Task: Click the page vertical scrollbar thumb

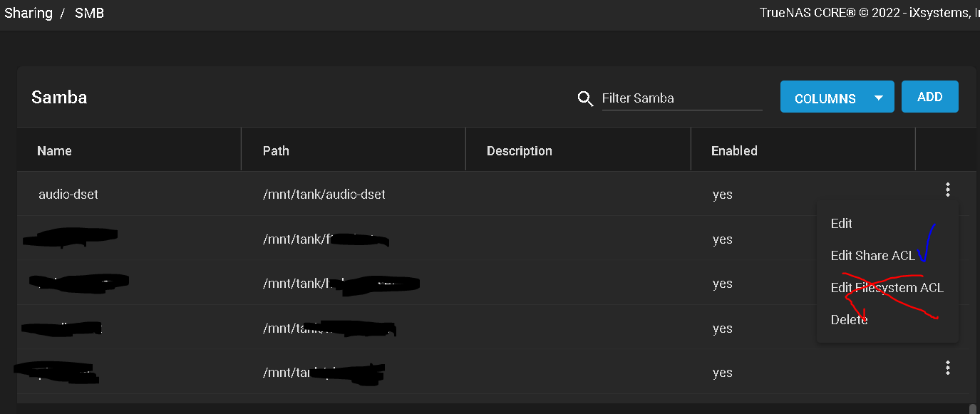Action: coord(973,409)
